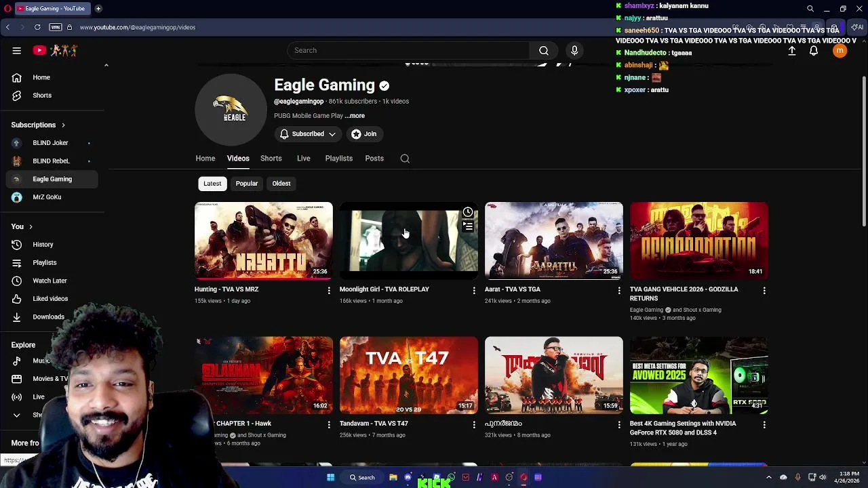This screenshot has height=488, width=868.
Task: Open Shorts in the sidebar
Action: point(52,96)
